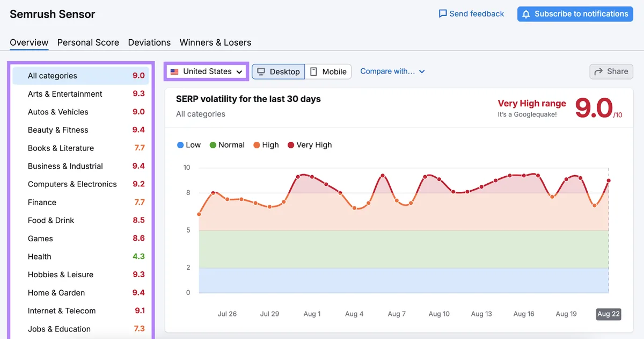Click Send feedback link
The image size is (644, 339).
(471, 14)
